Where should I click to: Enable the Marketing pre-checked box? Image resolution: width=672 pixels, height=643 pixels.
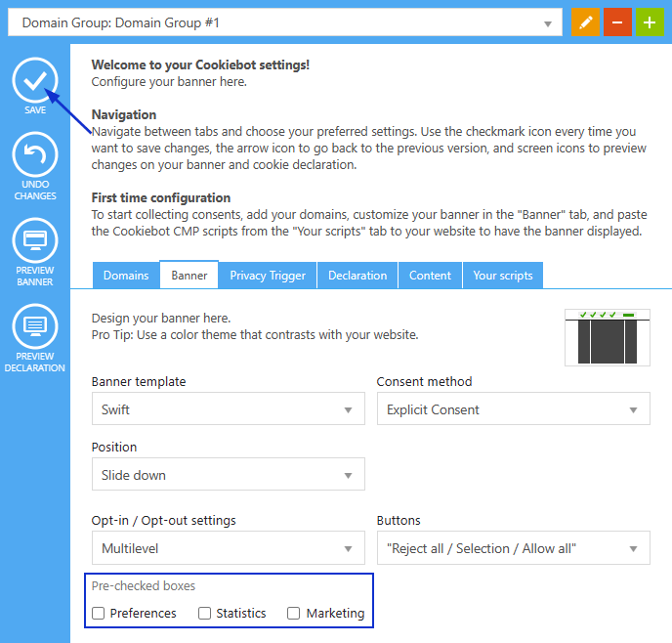[294, 614]
